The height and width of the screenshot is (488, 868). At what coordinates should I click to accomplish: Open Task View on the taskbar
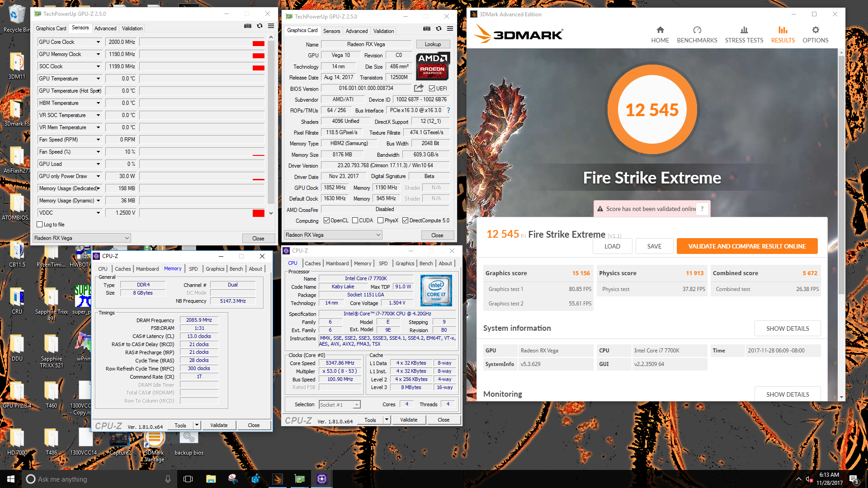188,479
